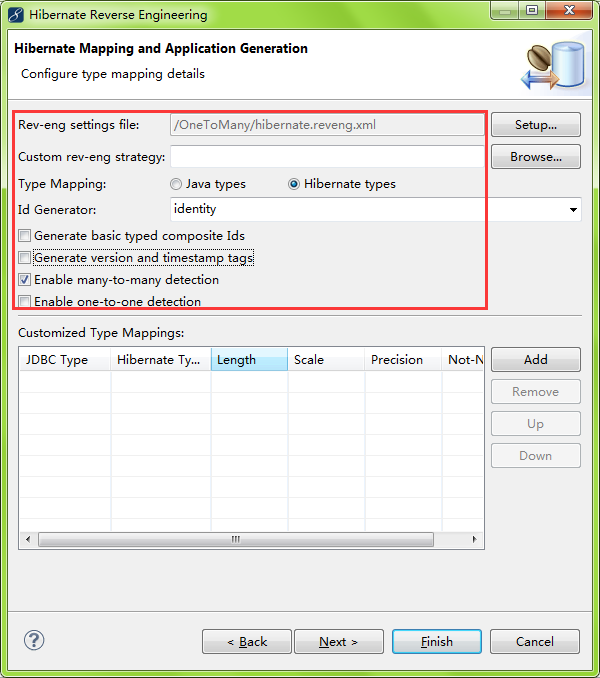Cancel the reverse engineering wizard

pos(535,642)
